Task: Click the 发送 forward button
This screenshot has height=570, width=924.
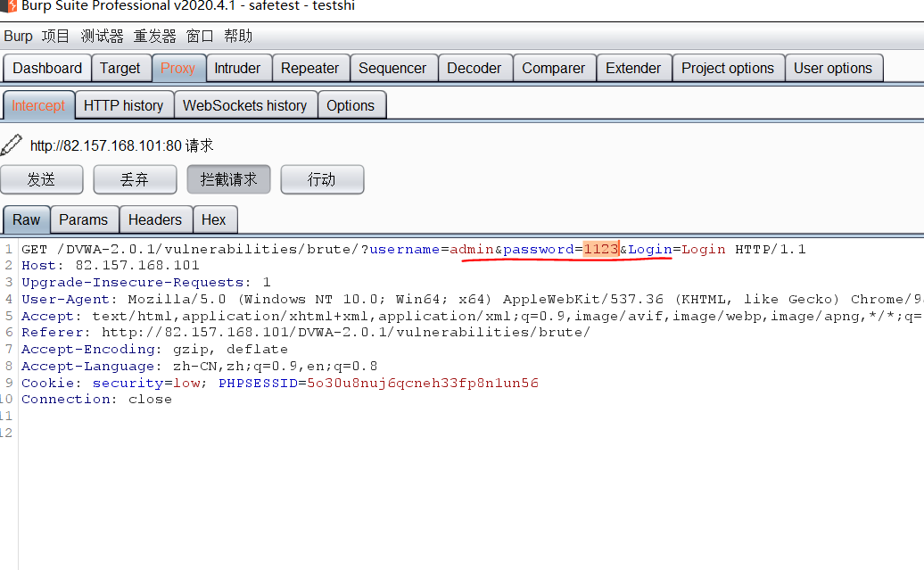Action: pyautogui.click(x=42, y=179)
